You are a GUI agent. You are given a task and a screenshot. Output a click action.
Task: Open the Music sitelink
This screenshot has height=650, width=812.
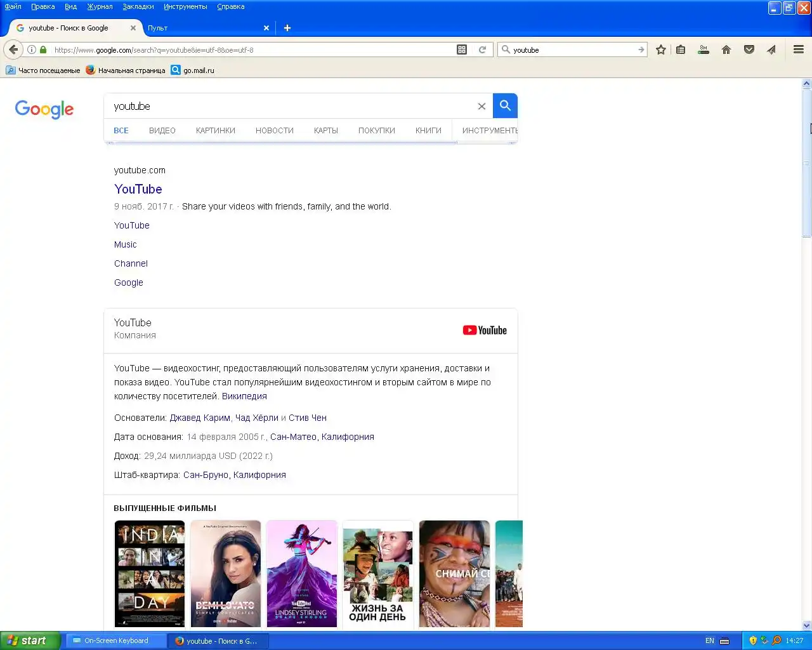(126, 244)
